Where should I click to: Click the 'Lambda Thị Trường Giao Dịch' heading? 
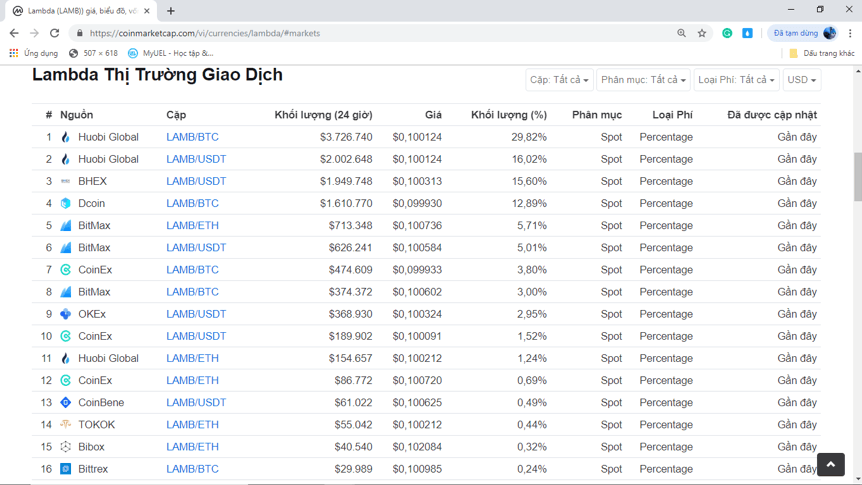click(x=157, y=75)
